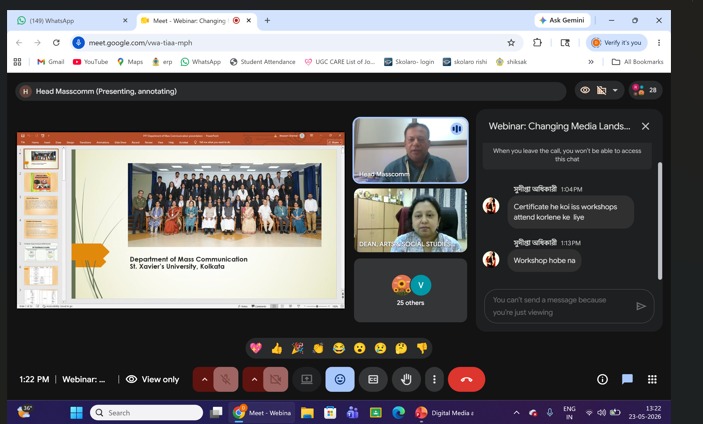
Task: Toggle annotation visibility eye icon
Action: pos(585,91)
